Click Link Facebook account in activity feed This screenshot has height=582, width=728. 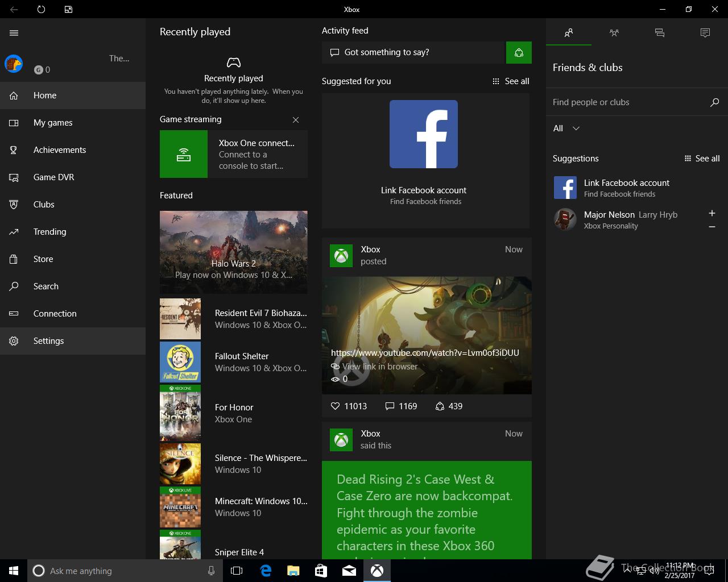point(424,190)
